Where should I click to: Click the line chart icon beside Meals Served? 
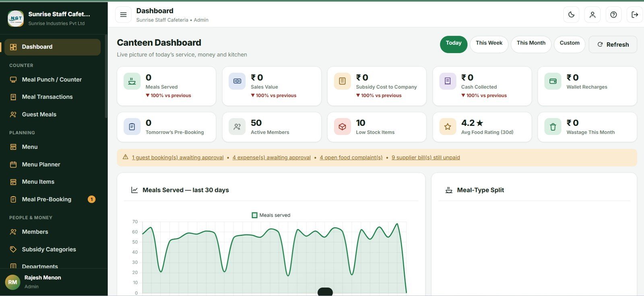point(134,190)
